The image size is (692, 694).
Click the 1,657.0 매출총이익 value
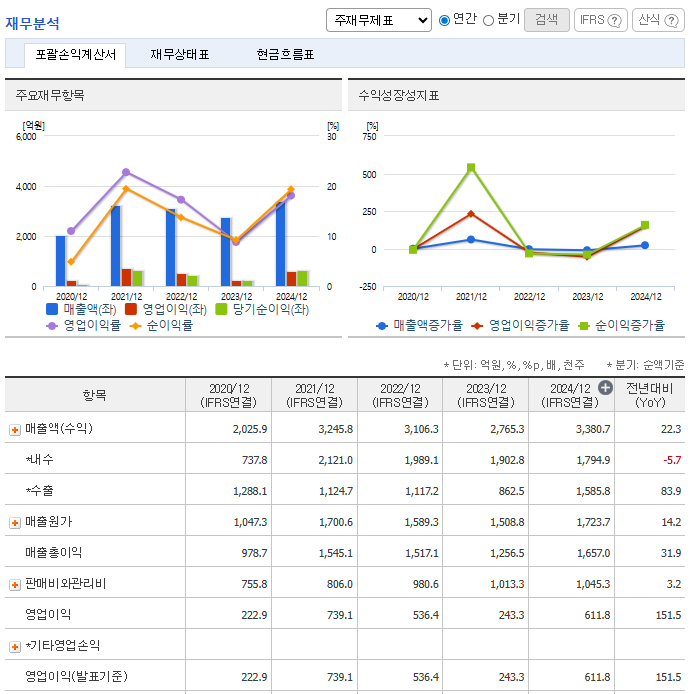pos(593,553)
